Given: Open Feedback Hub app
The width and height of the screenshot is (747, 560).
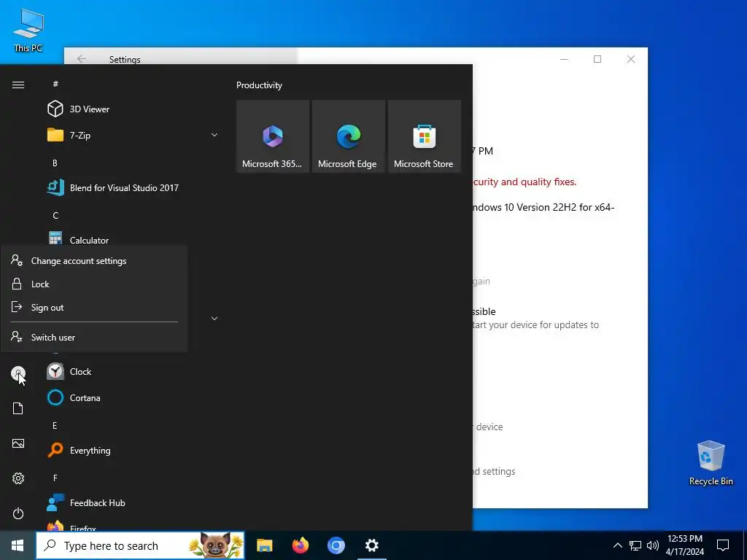Looking at the screenshot, I should coord(87,502).
